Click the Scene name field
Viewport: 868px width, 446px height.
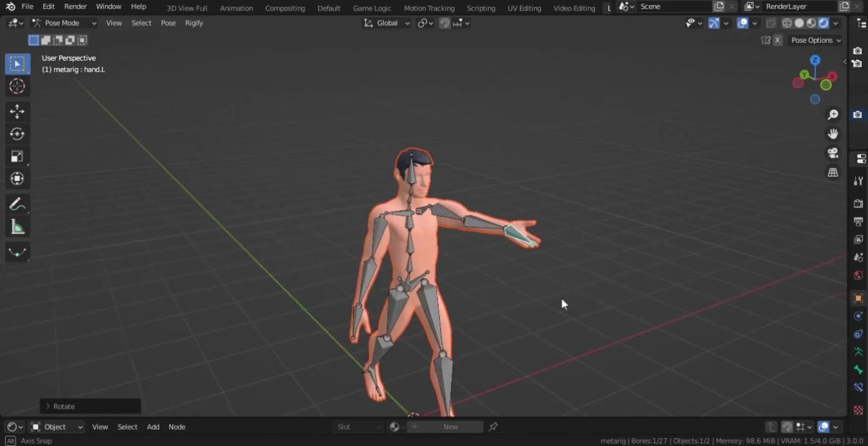click(673, 6)
